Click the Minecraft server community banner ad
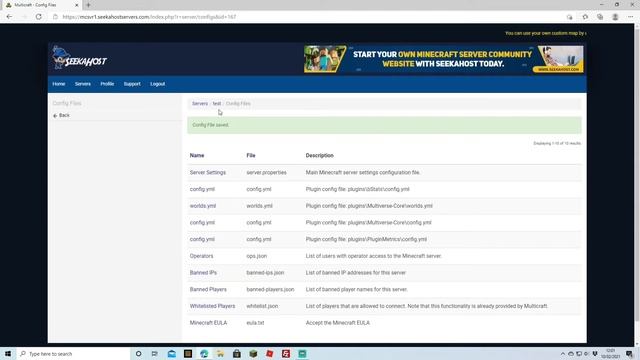The width and height of the screenshot is (640, 360). point(444,59)
